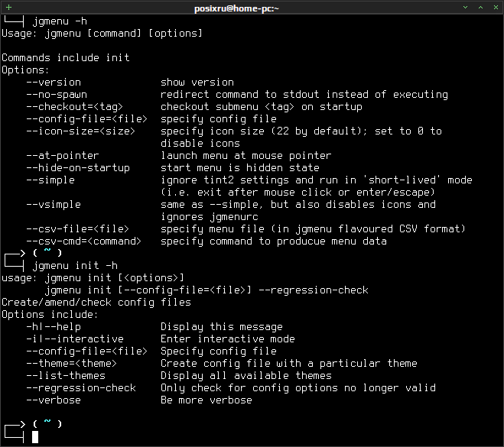Click 'Enter interactive mode' description
The image size is (504, 447).
point(228,339)
